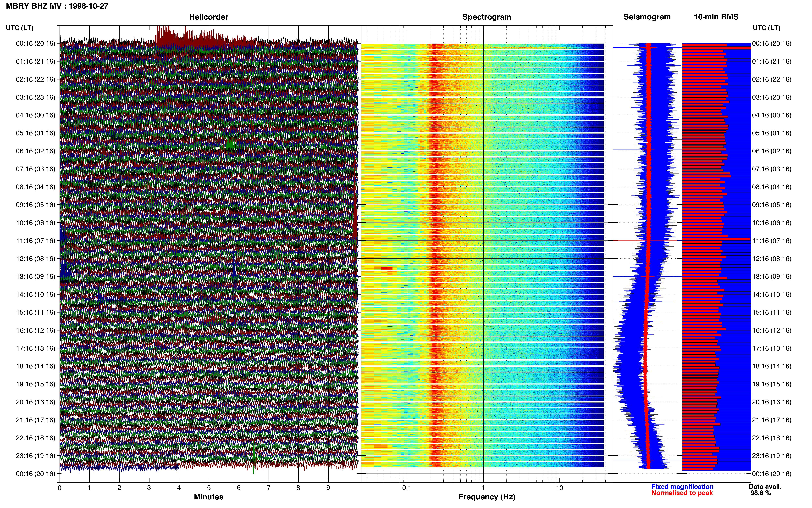Click the left 'UTC (LT)' axis label
The image size is (812, 508).
[x=20, y=28]
